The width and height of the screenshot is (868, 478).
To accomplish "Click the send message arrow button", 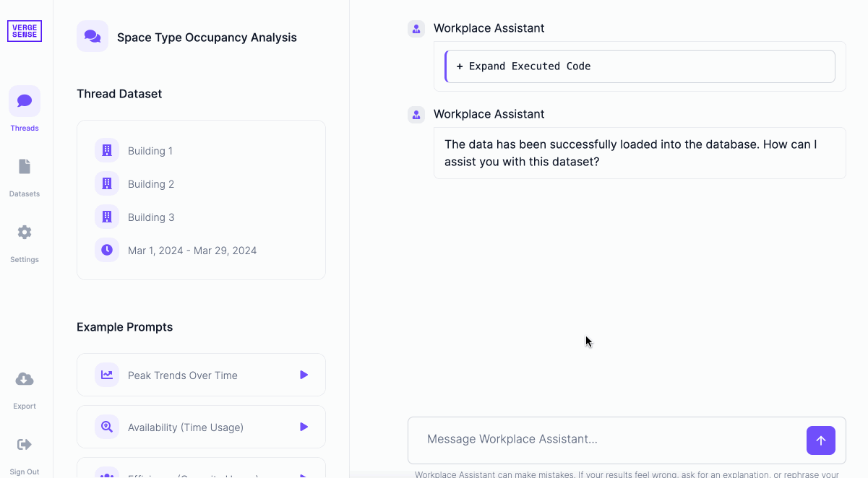I will pyautogui.click(x=821, y=440).
